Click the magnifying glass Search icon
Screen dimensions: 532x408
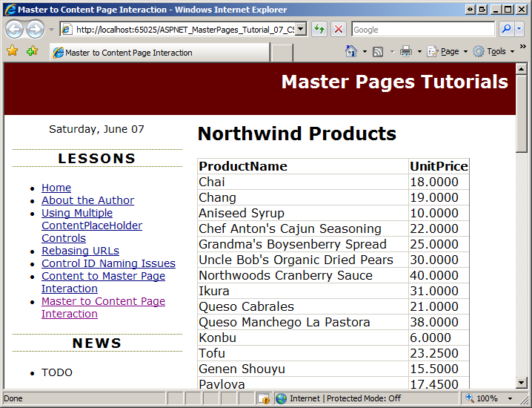point(507,30)
